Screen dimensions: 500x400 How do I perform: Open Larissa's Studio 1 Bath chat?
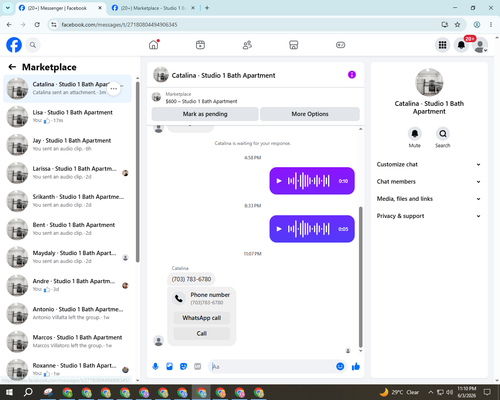67,173
